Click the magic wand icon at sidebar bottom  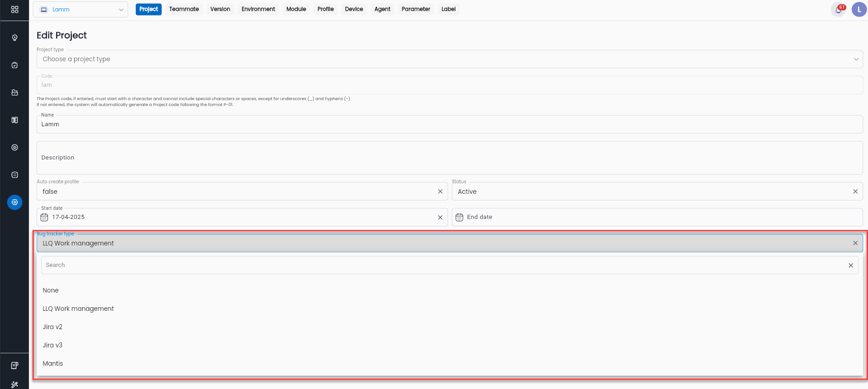click(x=15, y=384)
